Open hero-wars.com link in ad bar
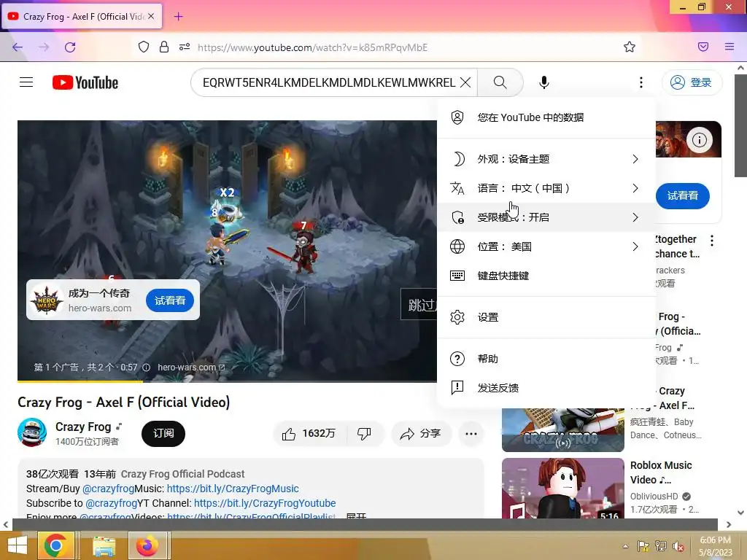747x560 pixels. pyautogui.click(x=191, y=367)
